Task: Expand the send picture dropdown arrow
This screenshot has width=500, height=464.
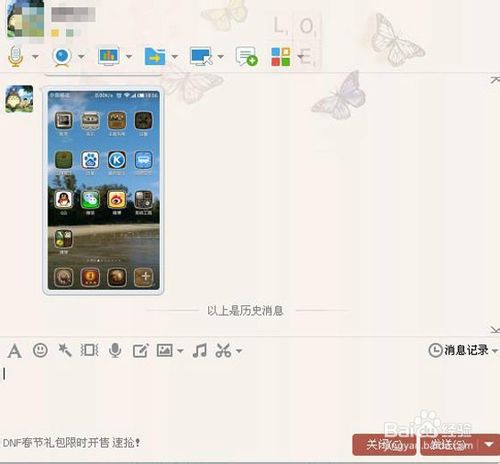Action: coord(180,351)
